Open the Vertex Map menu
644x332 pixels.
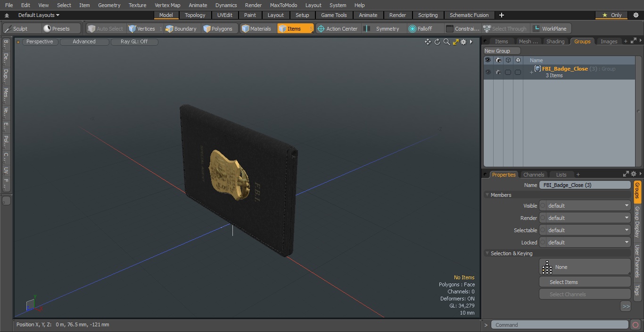tap(167, 5)
